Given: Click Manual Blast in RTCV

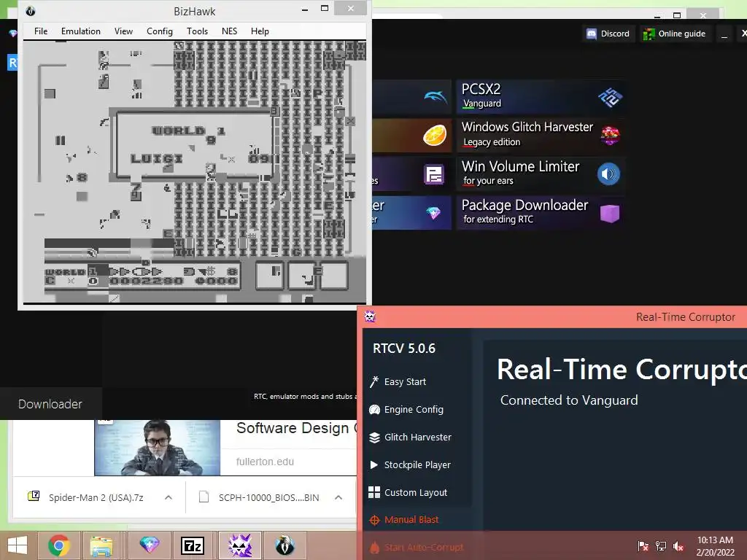Looking at the screenshot, I should point(411,520).
